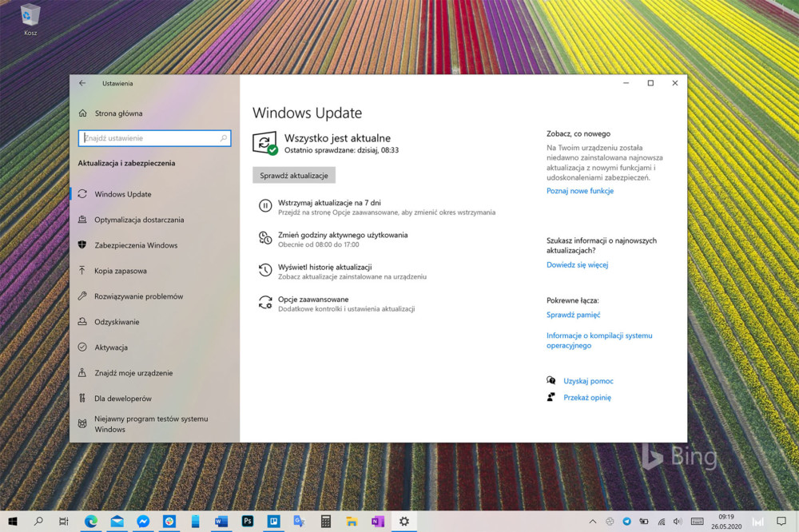Open File Explorer from taskbar
Viewport: 799px width, 532px height.
(x=352, y=522)
